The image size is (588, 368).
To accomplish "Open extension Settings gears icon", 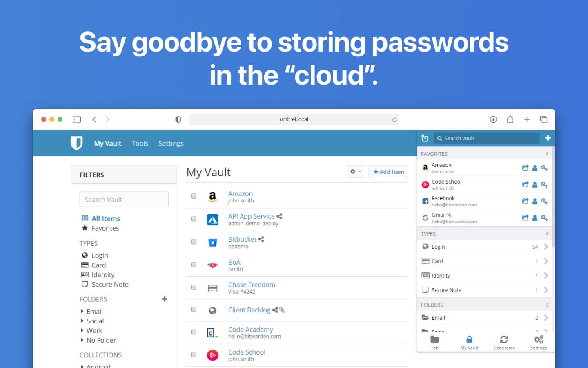I will pyautogui.click(x=539, y=339).
